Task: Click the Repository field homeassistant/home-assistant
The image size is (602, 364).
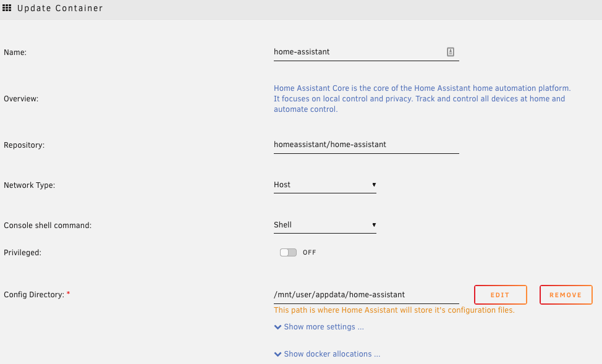Action: click(367, 145)
